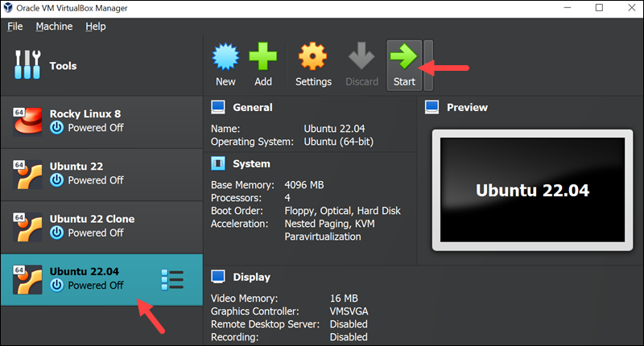Screen dimensions: 644x346
Task: Click Powered Off status under Rocky Linux 8
Action: point(96,128)
